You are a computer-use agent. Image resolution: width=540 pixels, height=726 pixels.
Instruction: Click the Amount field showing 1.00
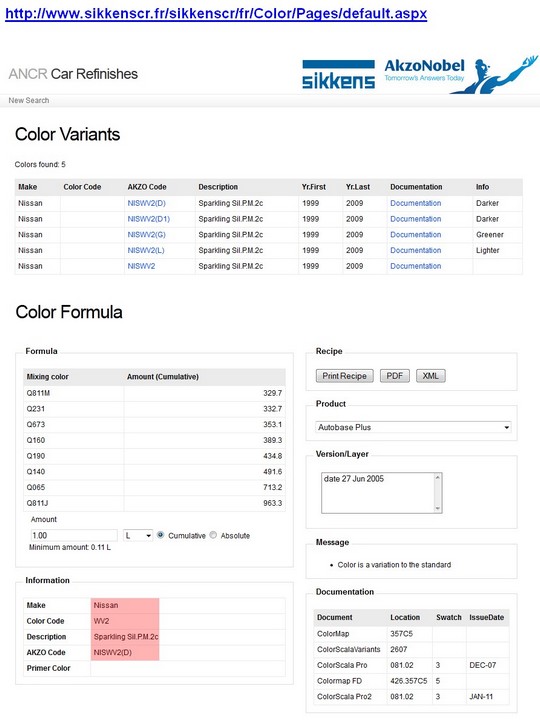(x=74, y=536)
